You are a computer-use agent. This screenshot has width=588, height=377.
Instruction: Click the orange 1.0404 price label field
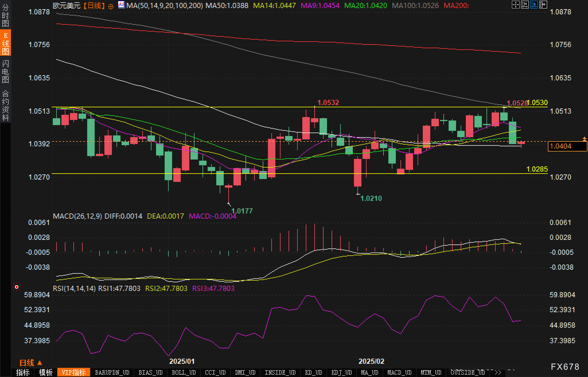click(567, 146)
